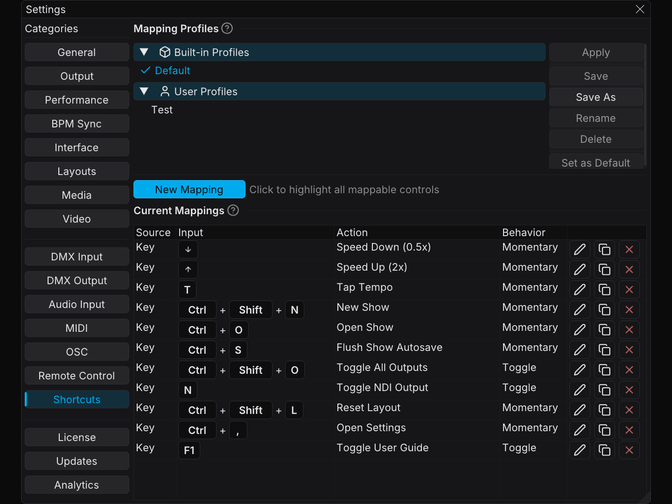Edit the Toggle NDI Output mapping
This screenshot has width=672, height=504.
tap(579, 390)
